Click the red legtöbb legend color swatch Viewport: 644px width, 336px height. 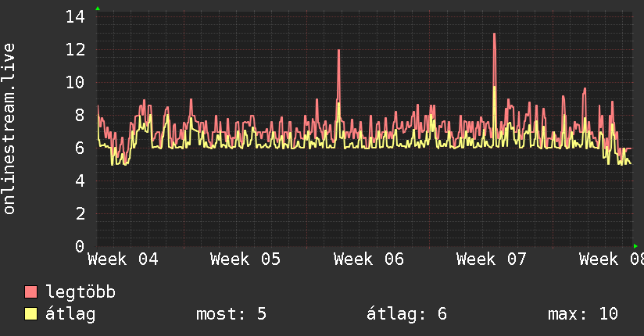pos(30,291)
